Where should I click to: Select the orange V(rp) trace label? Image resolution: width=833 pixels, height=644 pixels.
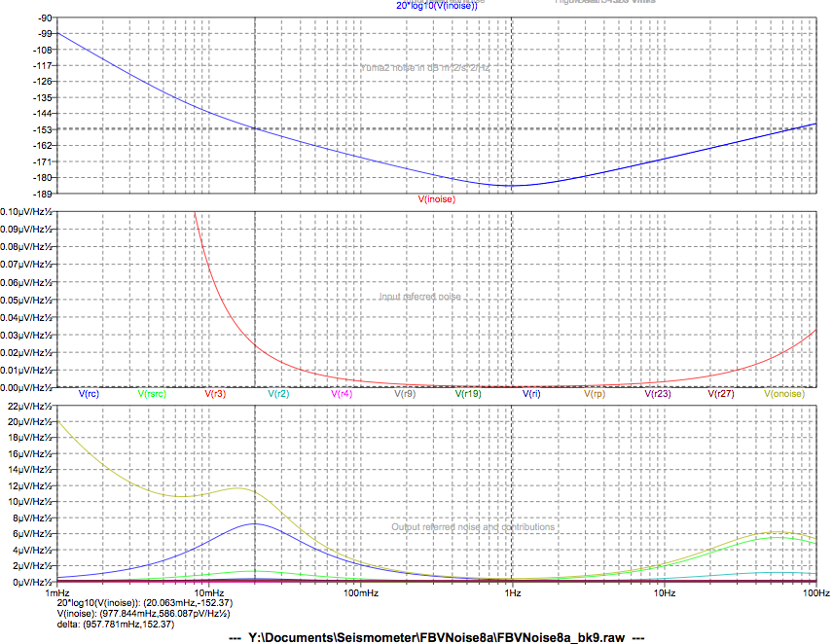point(595,394)
